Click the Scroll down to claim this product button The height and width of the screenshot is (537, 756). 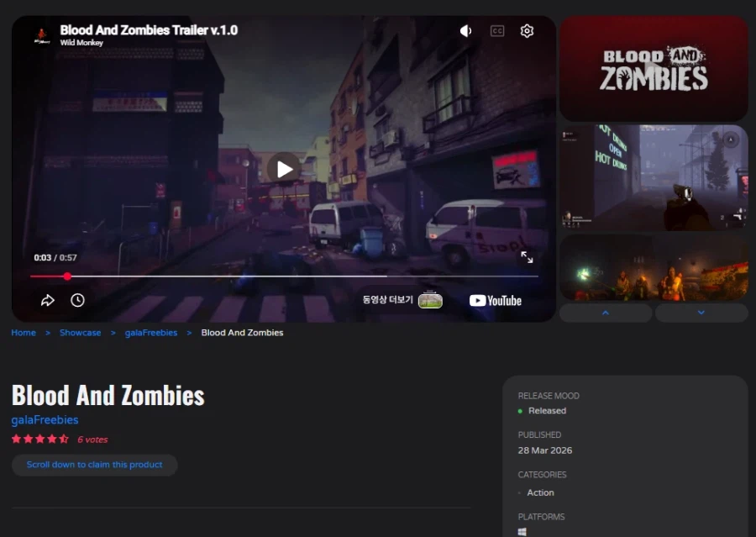(94, 465)
